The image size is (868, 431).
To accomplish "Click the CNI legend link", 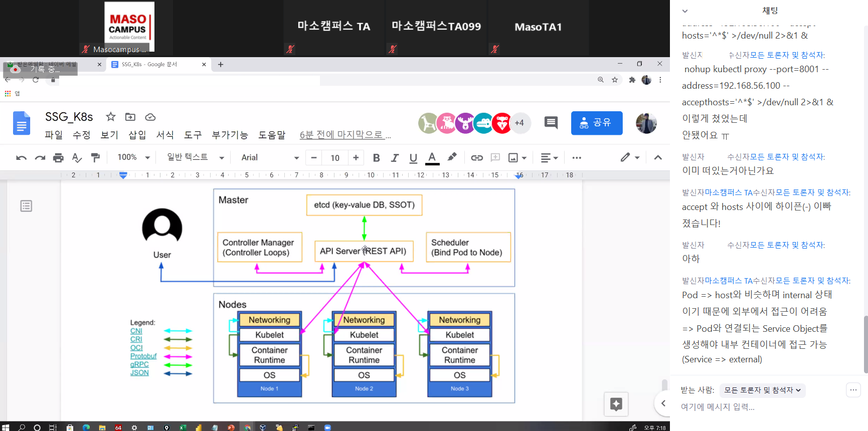I will [136, 331].
